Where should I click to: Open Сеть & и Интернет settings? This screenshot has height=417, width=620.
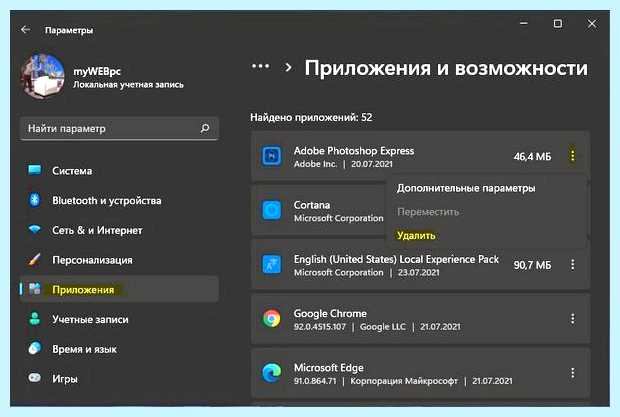pyautogui.click(x=119, y=230)
